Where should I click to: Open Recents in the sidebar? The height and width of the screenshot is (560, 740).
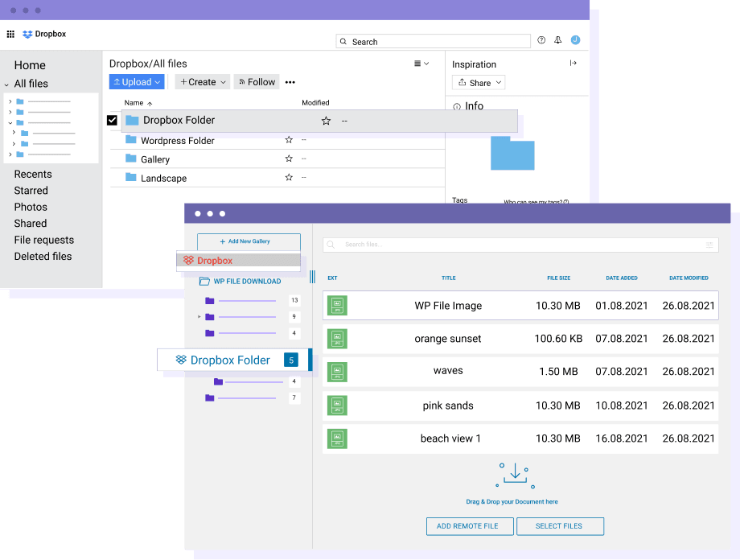coord(33,174)
